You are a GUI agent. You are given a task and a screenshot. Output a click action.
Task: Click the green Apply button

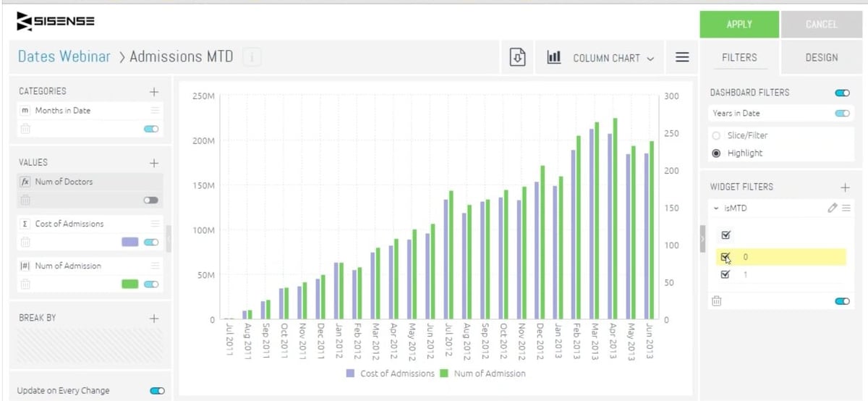[739, 25]
